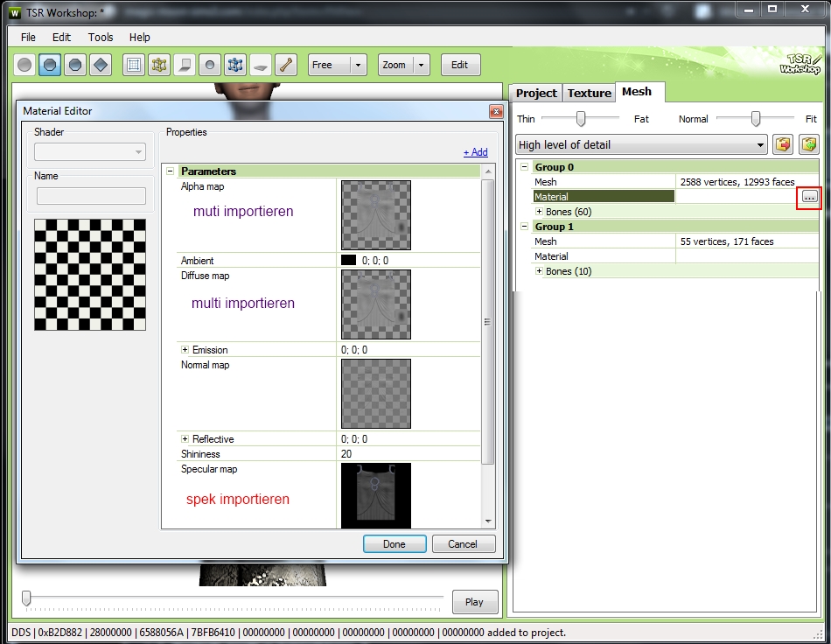Click the green-arrow mesh box icon
Screen dimensions: 831x644
[x=809, y=144]
